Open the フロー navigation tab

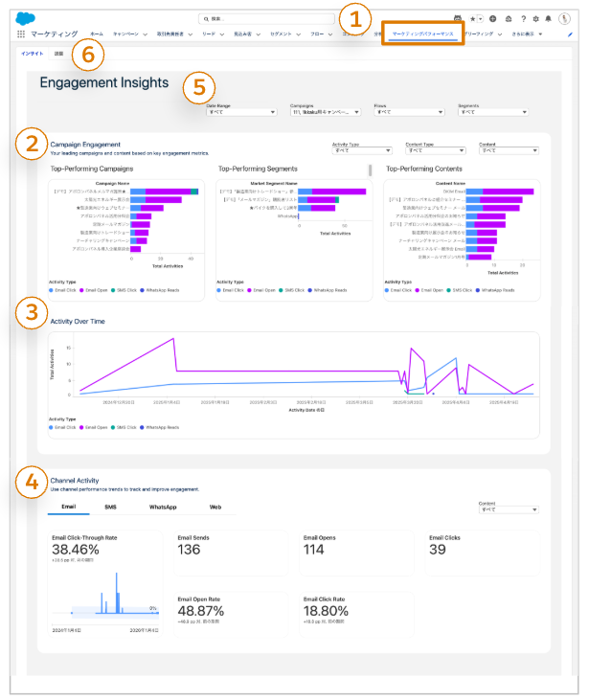pyautogui.click(x=317, y=34)
